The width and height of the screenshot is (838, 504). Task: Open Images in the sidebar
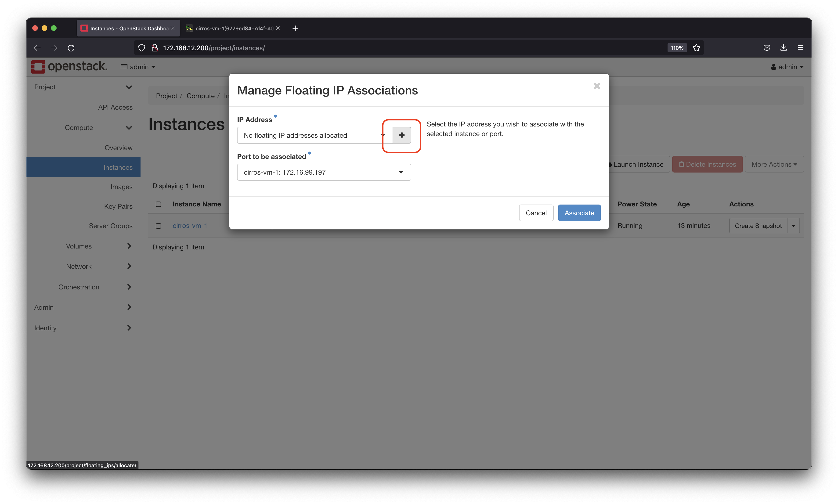(x=121, y=187)
